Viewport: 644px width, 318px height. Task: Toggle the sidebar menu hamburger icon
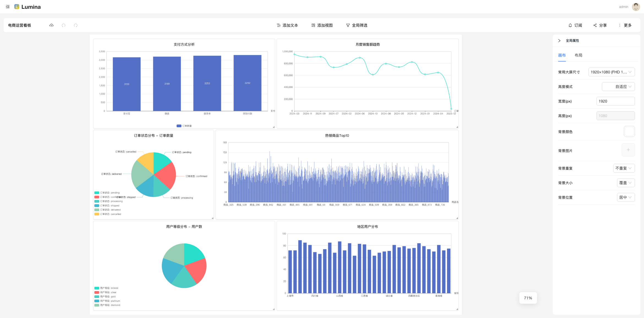(8, 7)
